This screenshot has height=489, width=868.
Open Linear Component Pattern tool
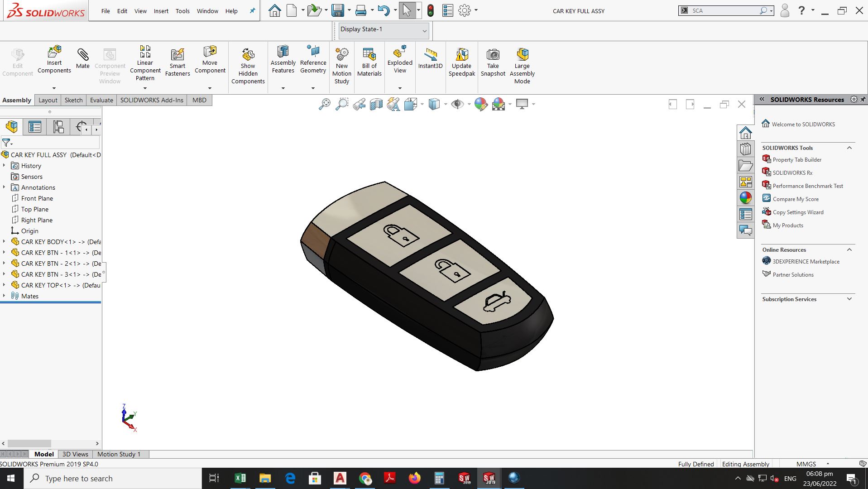pyautogui.click(x=145, y=63)
